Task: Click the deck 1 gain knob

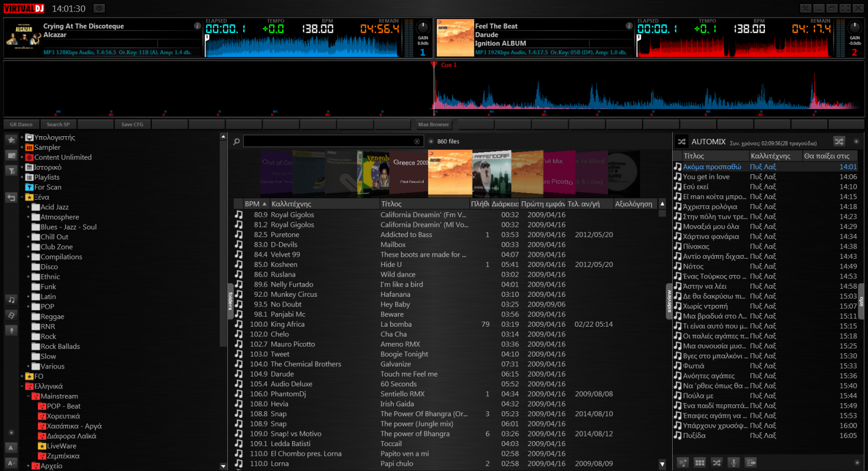Action: 423,28
